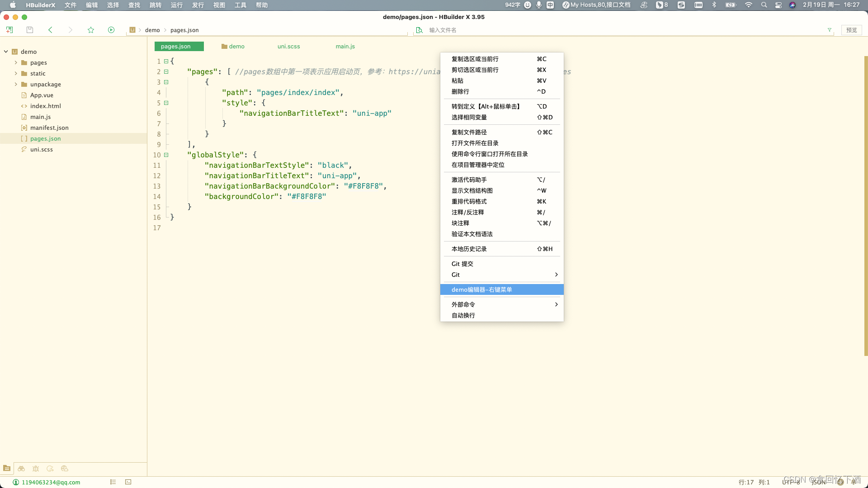868x488 pixels.
Task: Click the new file toolbar icon
Action: tap(9, 30)
